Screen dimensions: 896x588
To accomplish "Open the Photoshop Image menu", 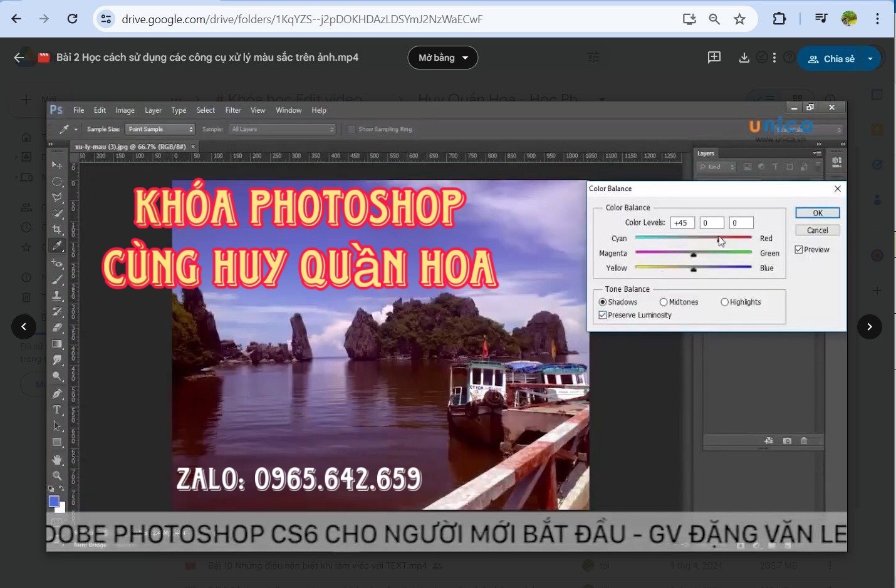I will [125, 110].
